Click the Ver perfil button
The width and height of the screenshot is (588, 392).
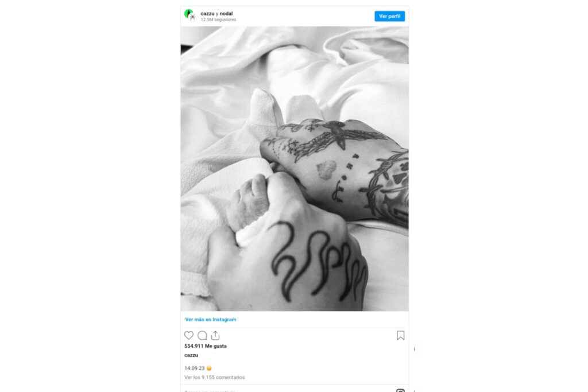click(x=389, y=16)
